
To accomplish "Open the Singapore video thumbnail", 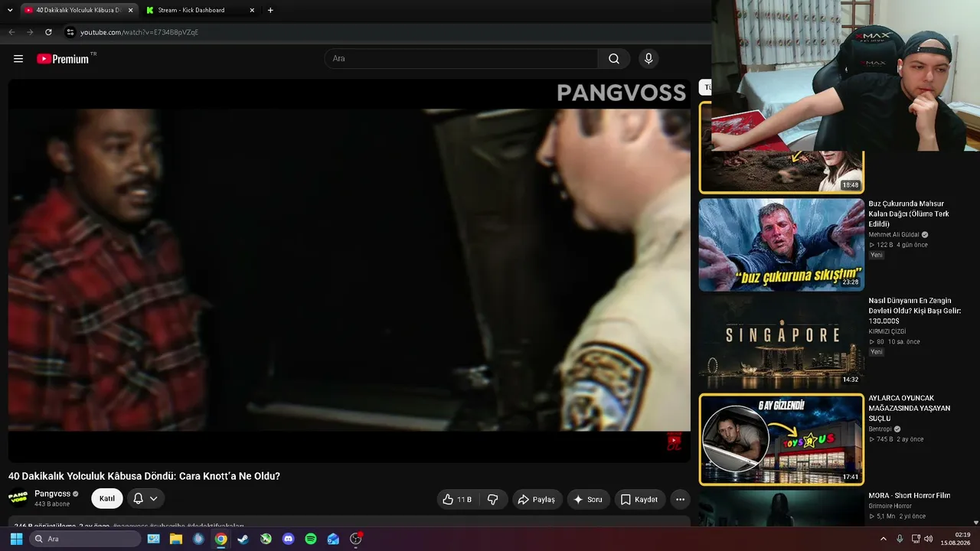I will tap(781, 342).
